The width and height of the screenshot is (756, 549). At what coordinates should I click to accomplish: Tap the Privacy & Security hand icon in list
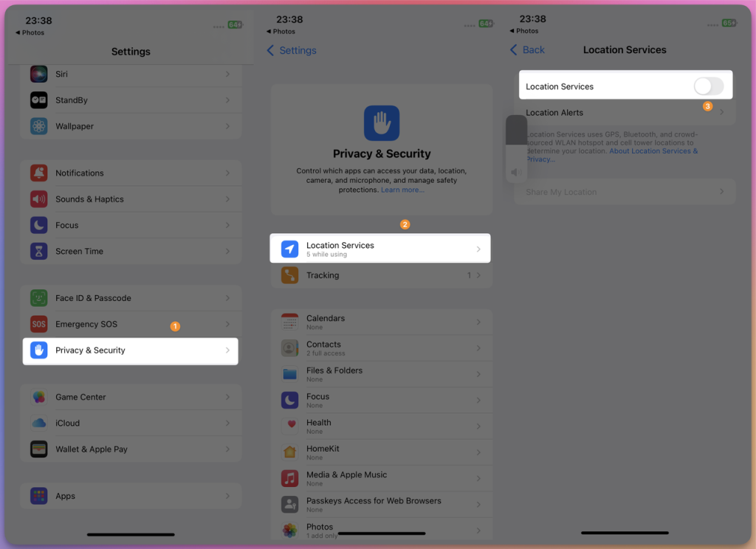tap(39, 351)
